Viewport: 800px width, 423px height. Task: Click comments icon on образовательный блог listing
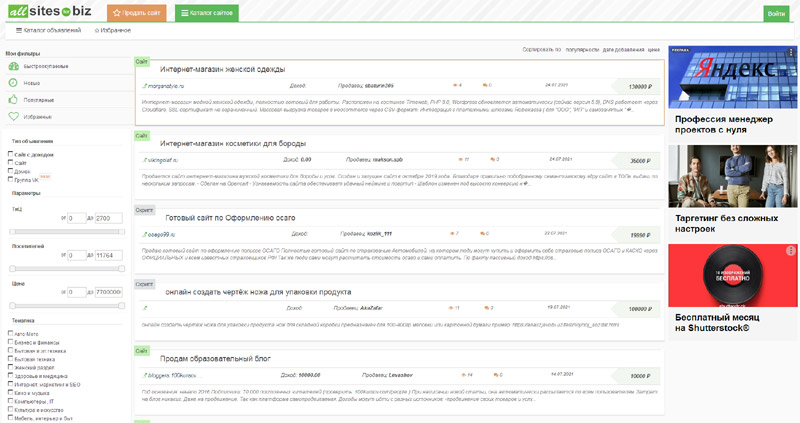[496, 375]
